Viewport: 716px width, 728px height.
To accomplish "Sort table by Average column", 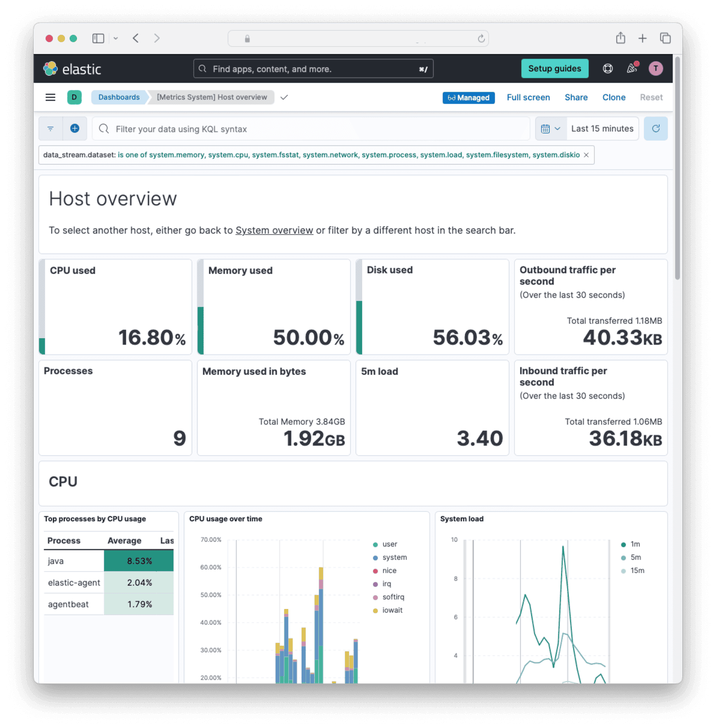I will click(x=124, y=541).
